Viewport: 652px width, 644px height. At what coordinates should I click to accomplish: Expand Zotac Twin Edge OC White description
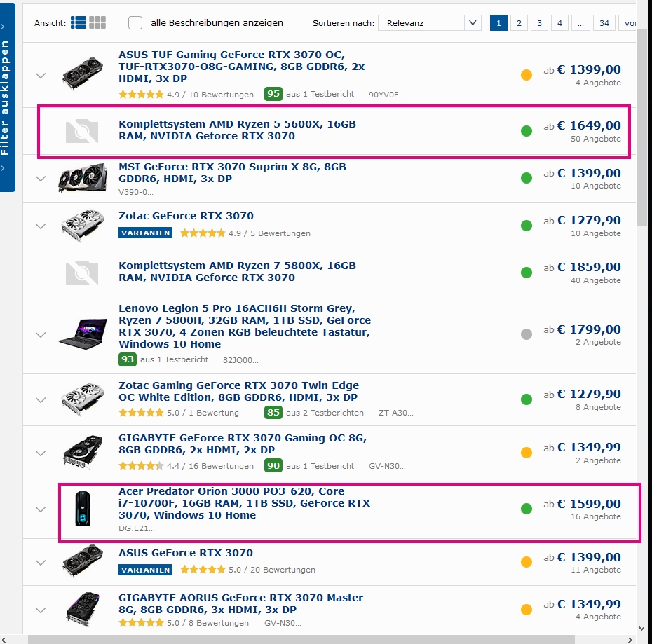(41, 400)
